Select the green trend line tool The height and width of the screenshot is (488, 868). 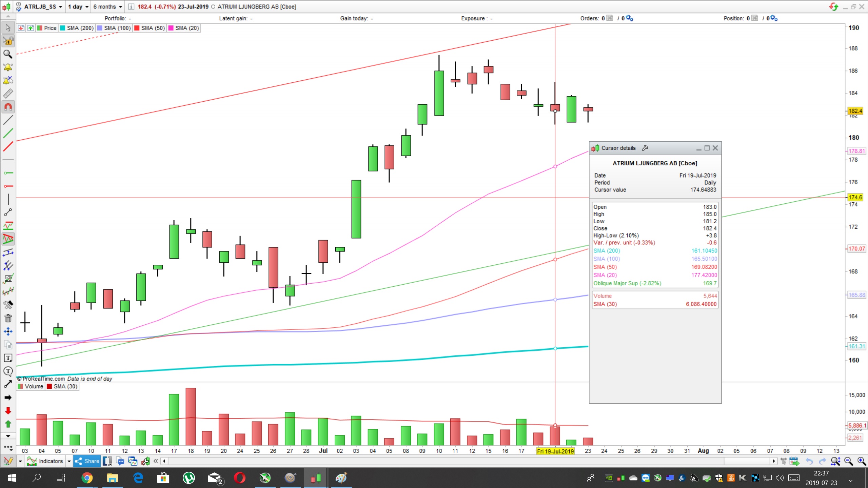[x=8, y=133]
